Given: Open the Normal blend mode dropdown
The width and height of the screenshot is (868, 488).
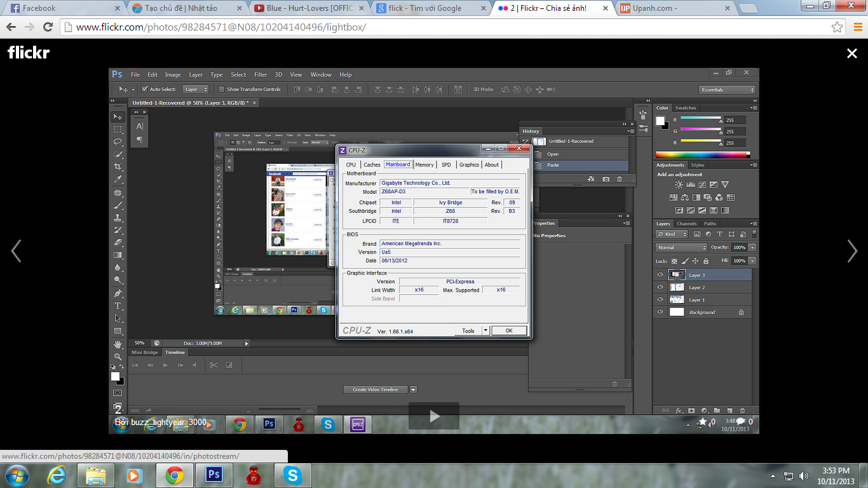Looking at the screenshot, I should click(681, 247).
